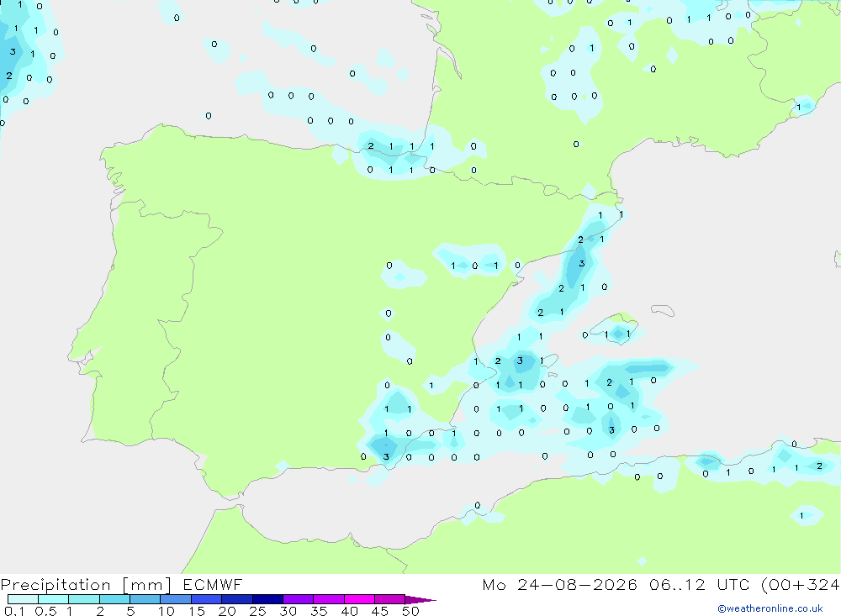This screenshot has height=616, width=841.
Task: Click the 35–40 mm violet legend swatch
Action: coord(328,599)
